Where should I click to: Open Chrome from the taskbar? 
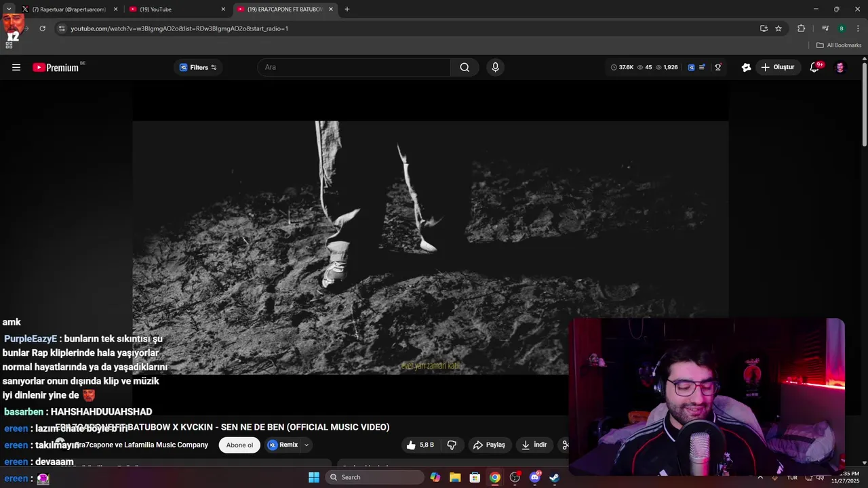pyautogui.click(x=495, y=477)
